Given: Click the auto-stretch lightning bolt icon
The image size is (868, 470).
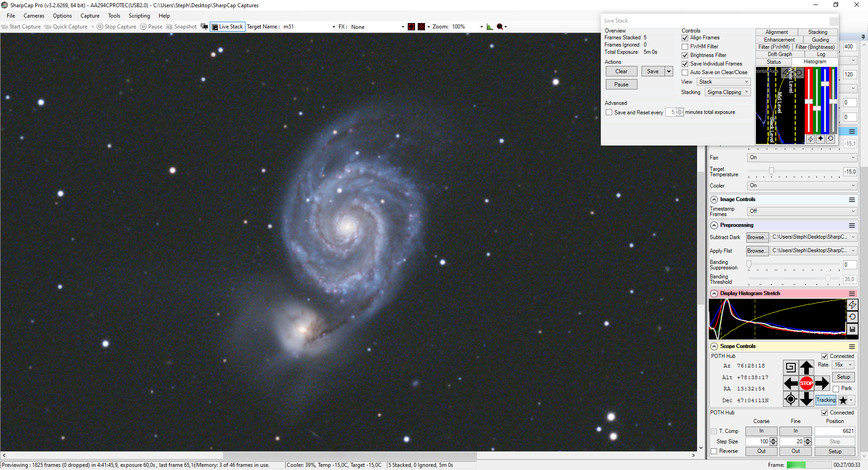Looking at the screenshot, I should tap(852, 305).
